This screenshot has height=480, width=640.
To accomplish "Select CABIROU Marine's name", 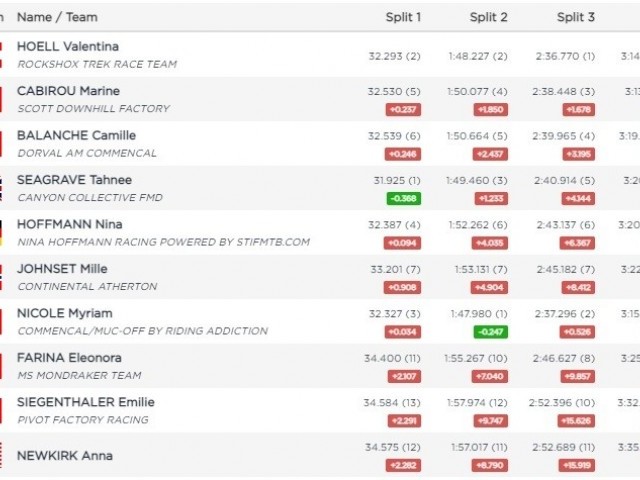I will pyautogui.click(x=66, y=91).
